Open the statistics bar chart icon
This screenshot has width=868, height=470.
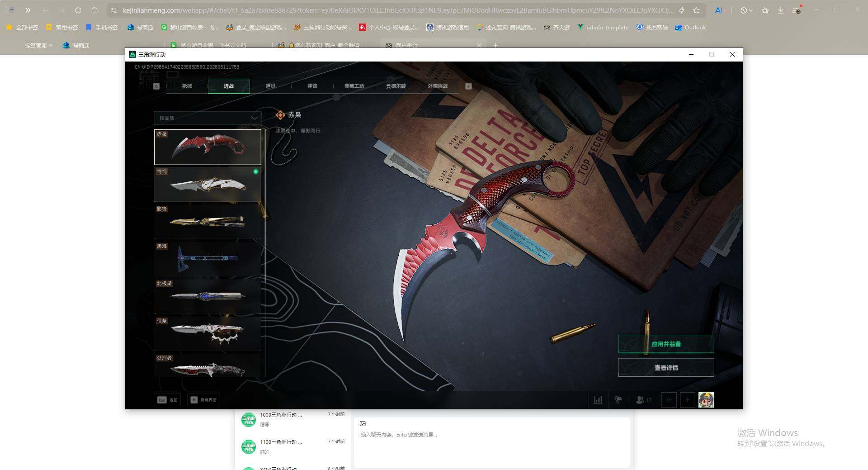coord(598,400)
